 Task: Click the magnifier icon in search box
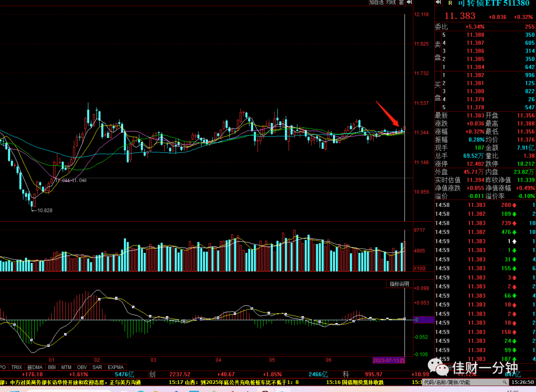click(x=505, y=383)
